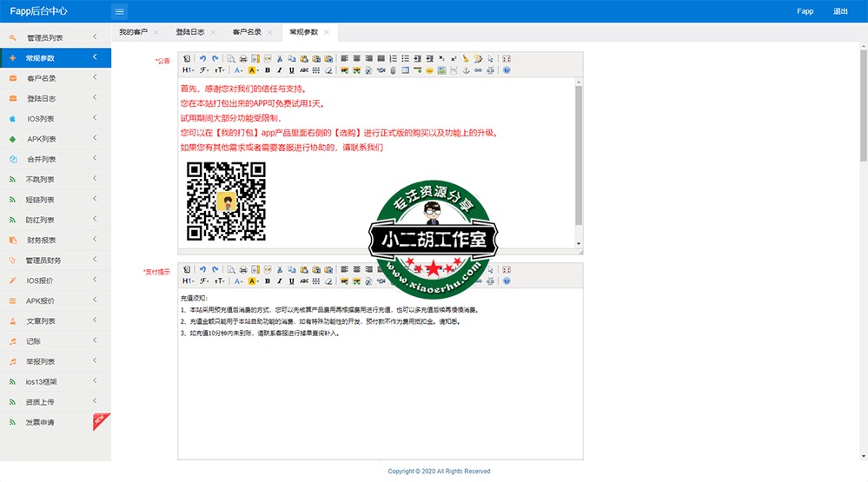Open 合并列表 in sidebar

pos(56,159)
